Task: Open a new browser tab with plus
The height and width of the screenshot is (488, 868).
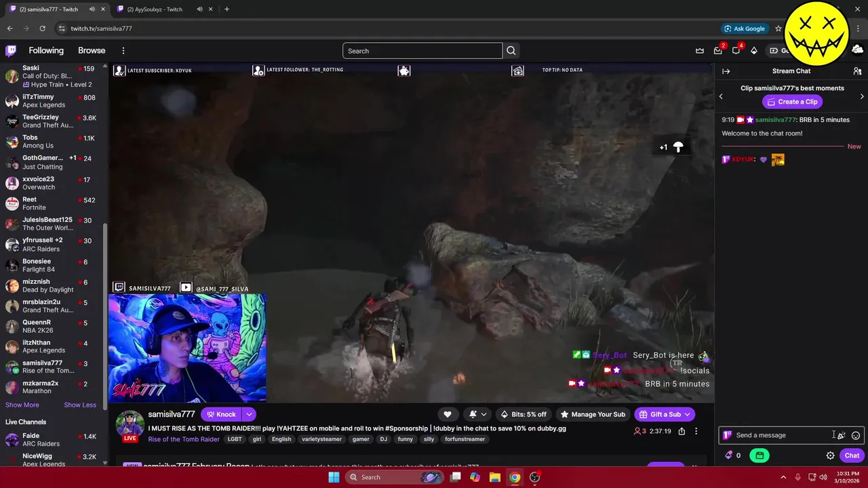Action: click(x=226, y=9)
